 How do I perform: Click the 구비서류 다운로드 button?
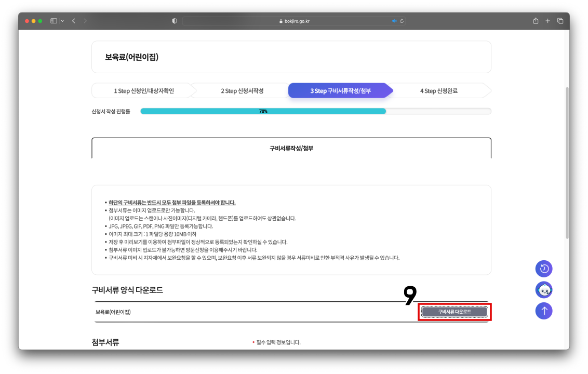coord(454,311)
